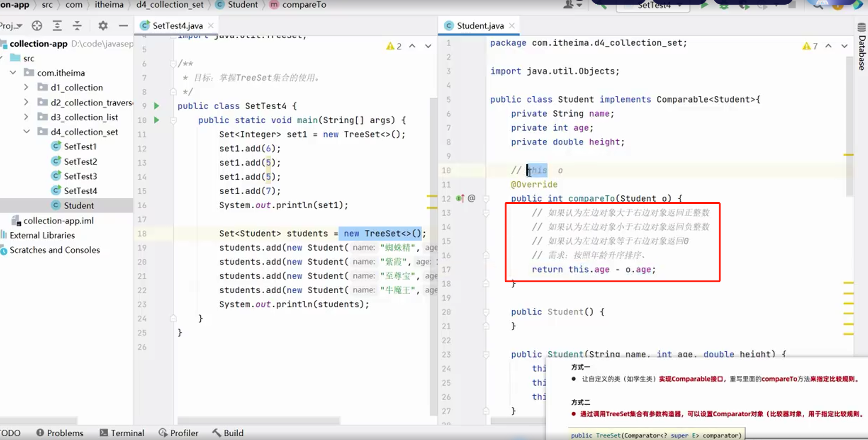Image resolution: width=868 pixels, height=440 pixels.
Task: Collapse the d4_collection_set package
Action: coord(26,131)
